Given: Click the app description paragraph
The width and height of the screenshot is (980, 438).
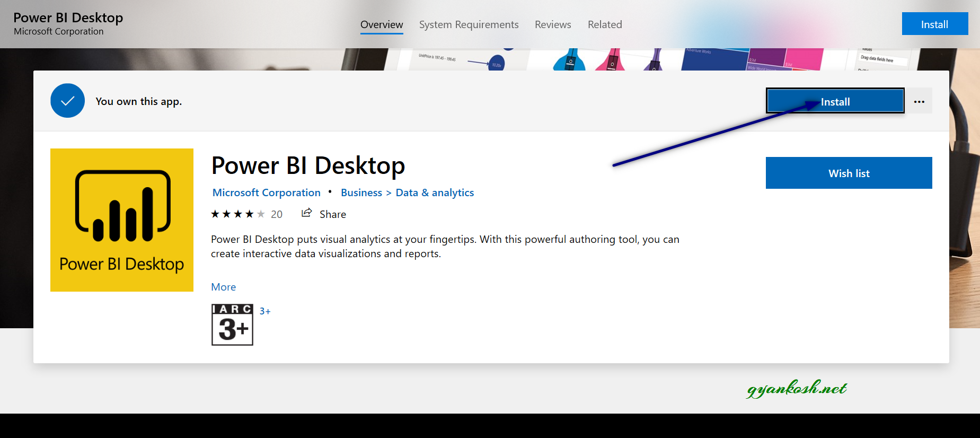Looking at the screenshot, I should (445, 247).
